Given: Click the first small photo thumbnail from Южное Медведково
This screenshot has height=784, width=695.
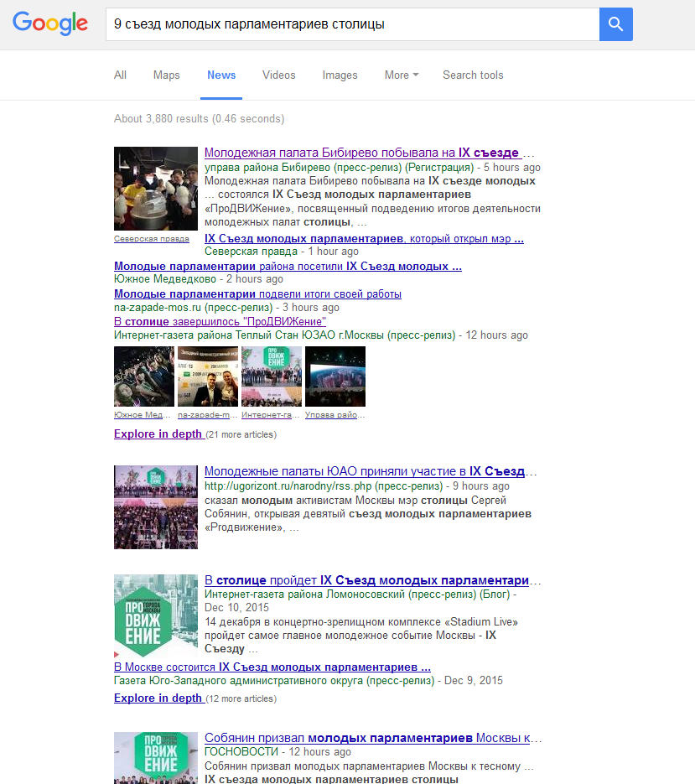Looking at the screenshot, I should point(143,376).
